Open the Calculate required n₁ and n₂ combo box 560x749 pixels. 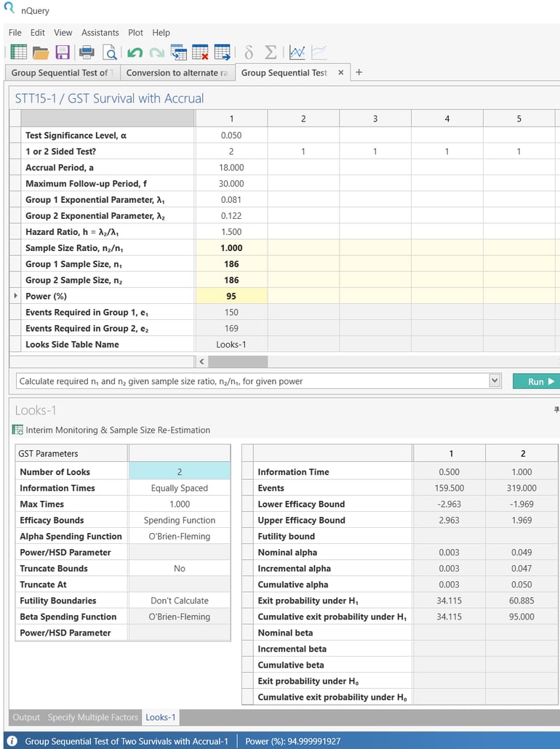258,381
